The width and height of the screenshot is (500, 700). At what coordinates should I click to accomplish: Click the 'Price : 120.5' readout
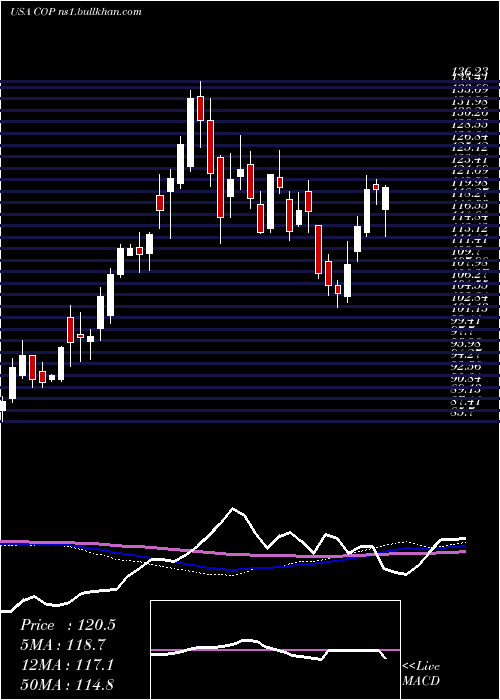click(x=68, y=625)
